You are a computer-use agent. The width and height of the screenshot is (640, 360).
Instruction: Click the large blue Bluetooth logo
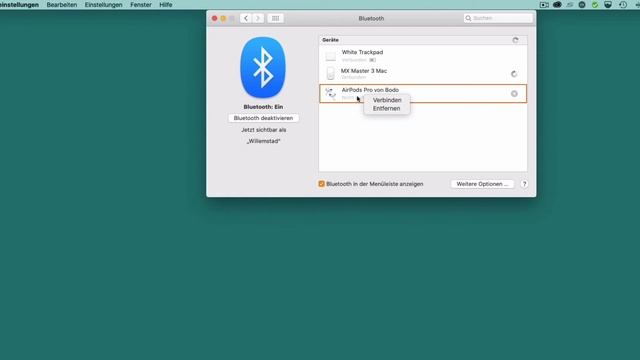(x=263, y=67)
